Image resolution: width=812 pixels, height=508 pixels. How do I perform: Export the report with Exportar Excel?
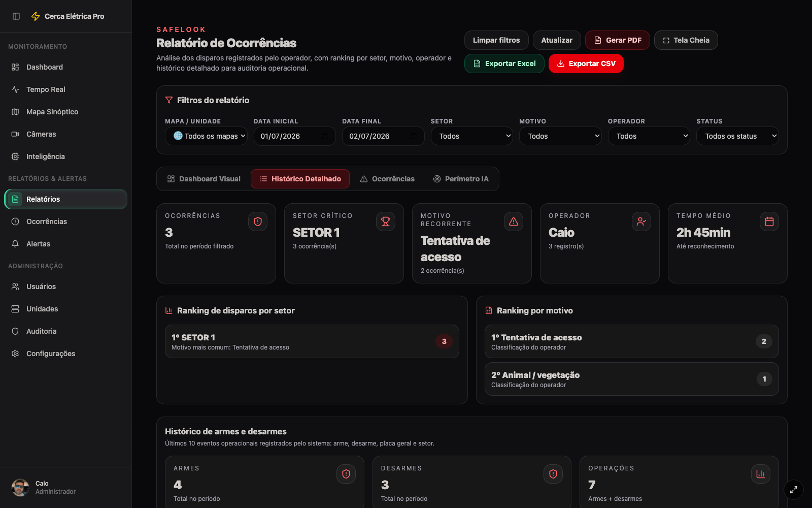(504, 63)
